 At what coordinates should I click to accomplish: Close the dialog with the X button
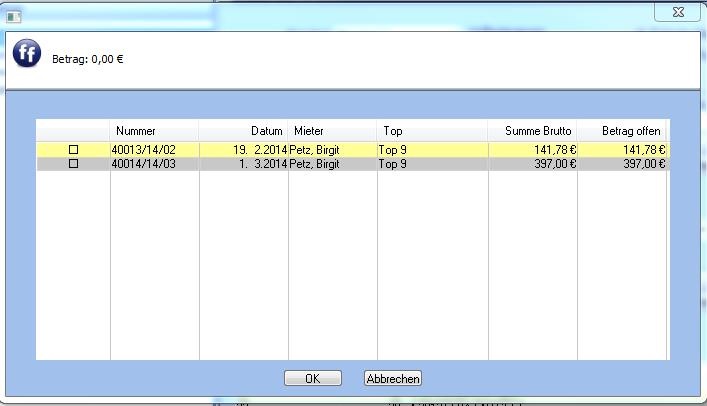point(675,12)
